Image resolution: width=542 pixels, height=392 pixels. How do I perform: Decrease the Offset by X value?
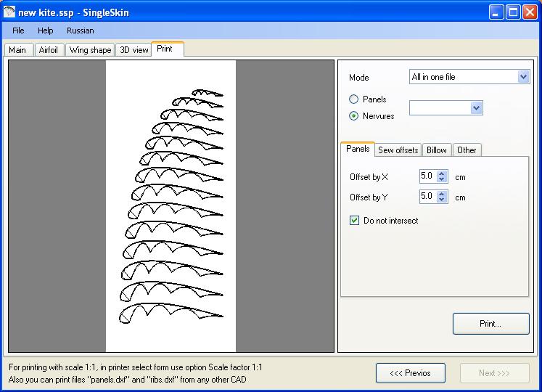442,179
